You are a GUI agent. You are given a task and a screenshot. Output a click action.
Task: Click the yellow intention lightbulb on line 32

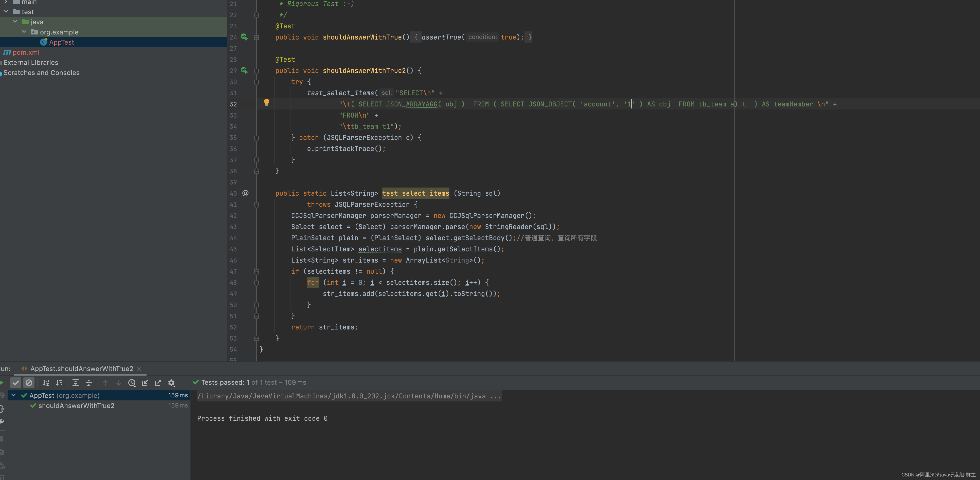(x=266, y=102)
